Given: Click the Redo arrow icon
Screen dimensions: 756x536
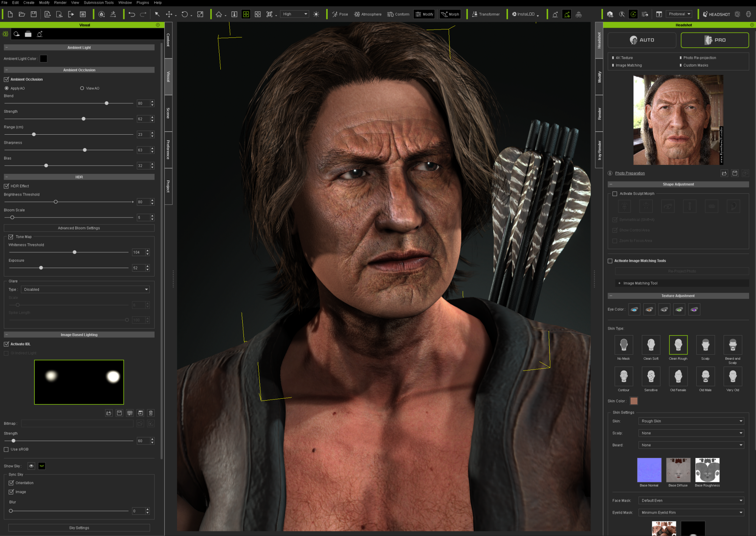Looking at the screenshot, I should pyautogui.click(x=143, y=14).
